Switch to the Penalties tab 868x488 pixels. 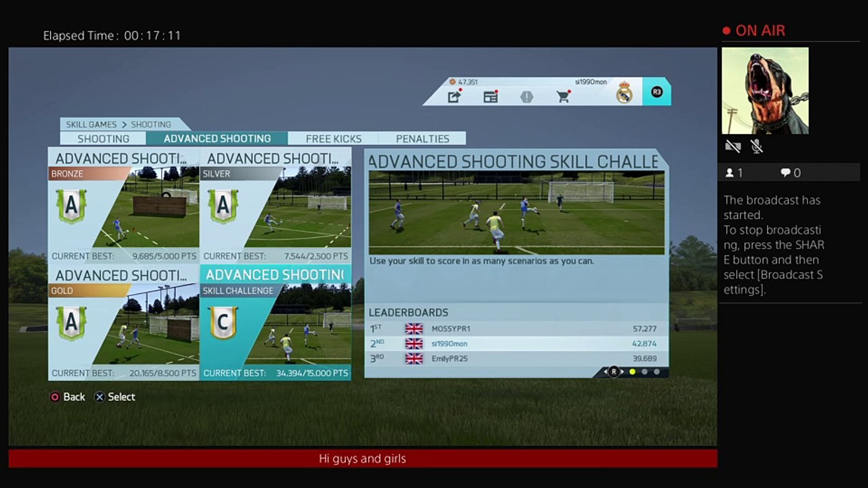422,138
